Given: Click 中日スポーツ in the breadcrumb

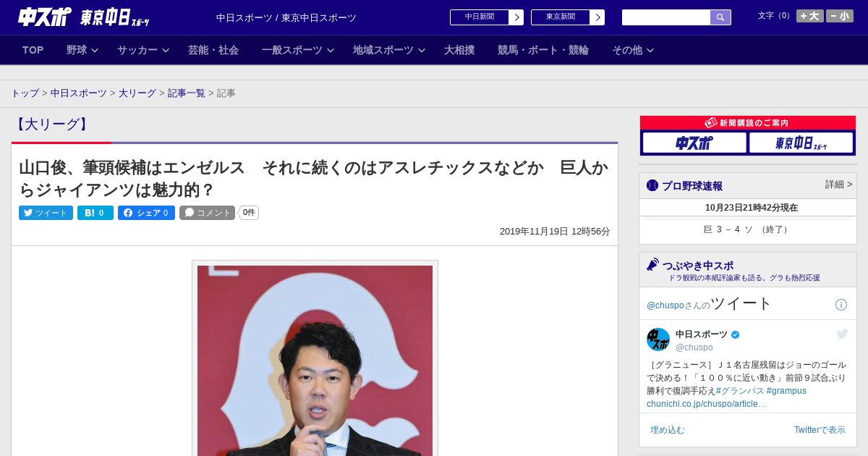Looking at the screenshot, I should (x=79, y=93).
